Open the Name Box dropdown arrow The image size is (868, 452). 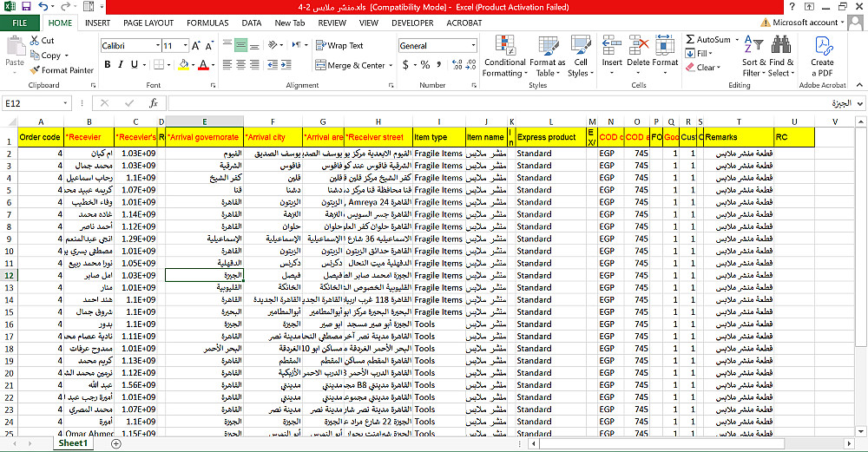click(x=65, y=103)
